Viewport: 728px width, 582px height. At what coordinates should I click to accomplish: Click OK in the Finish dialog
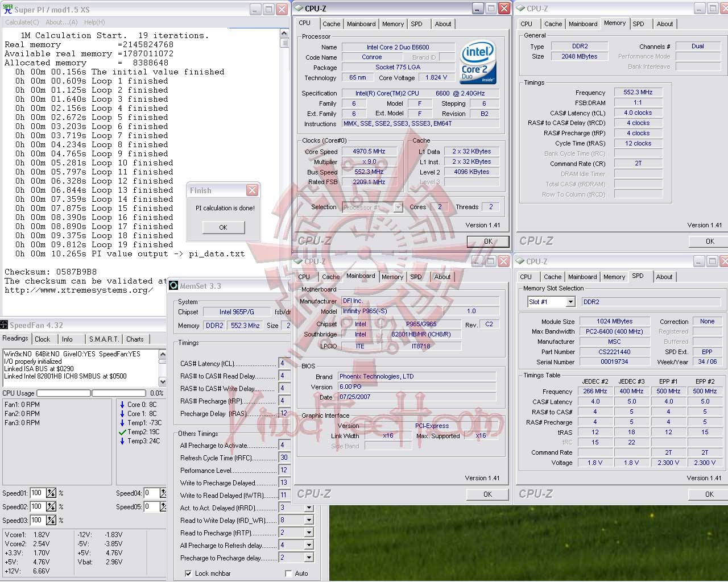(x=224, y=227)
